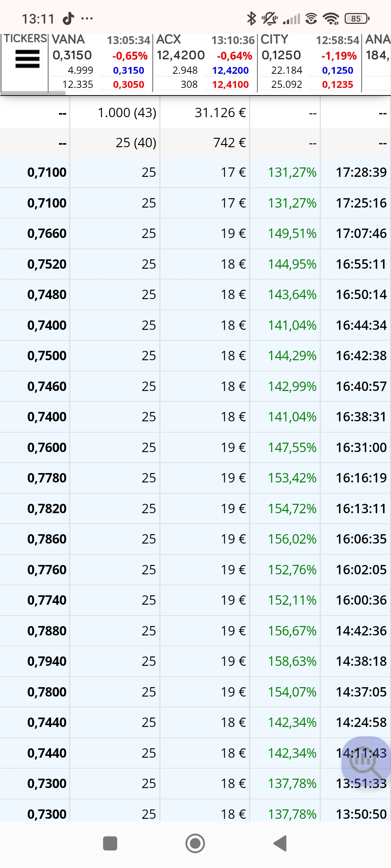
Task: Select the 0,7660 trade at 17:07:46
Action: [195, 233]
